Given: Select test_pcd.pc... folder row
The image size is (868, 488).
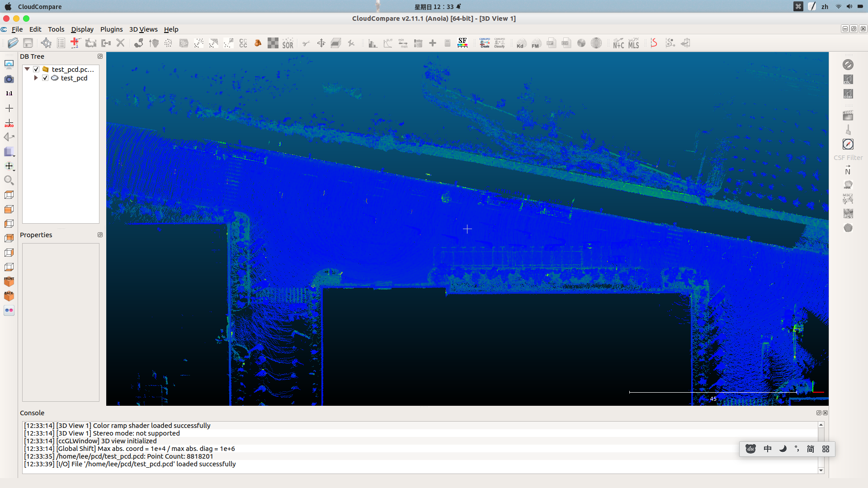Looking at the screenshot, I should (x=73, y=69).
